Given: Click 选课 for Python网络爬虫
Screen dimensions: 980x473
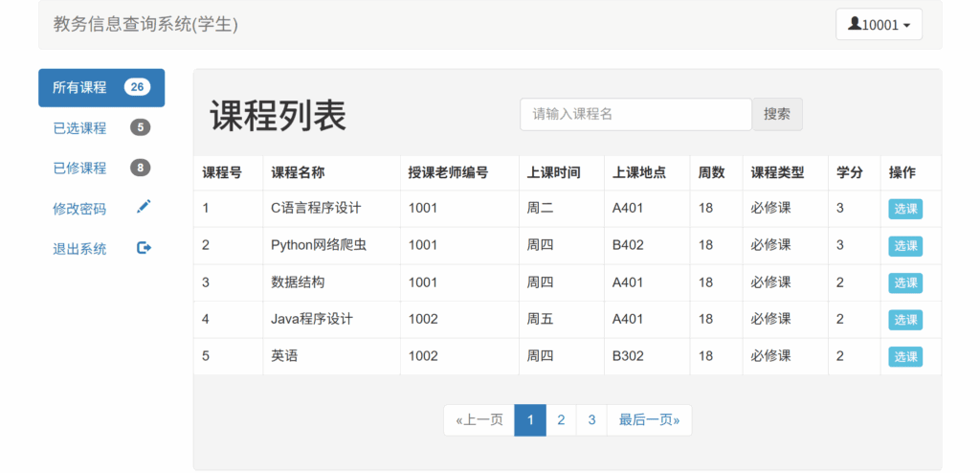Looking at the screenshot, I should click(905, 246).
